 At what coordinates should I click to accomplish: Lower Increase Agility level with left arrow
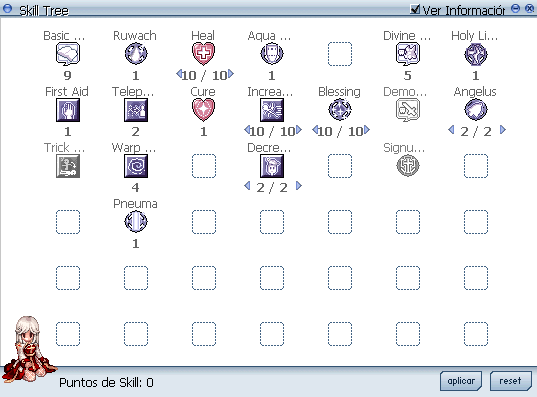click(247, 129)
